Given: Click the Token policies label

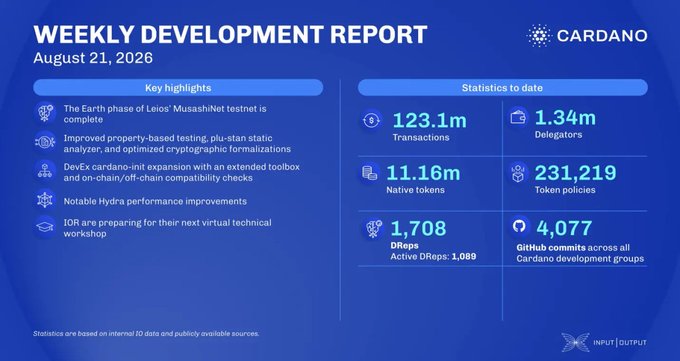Looking at the screenshot, I should [x=565, y=190].
